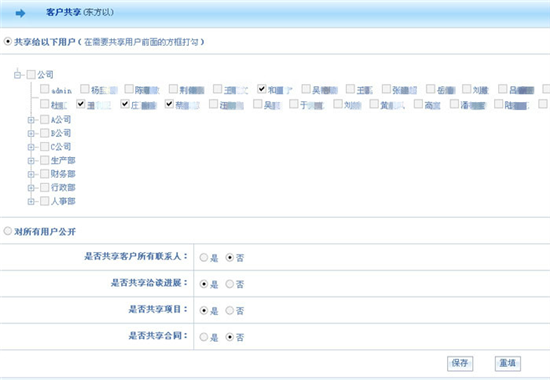Check the user checkbox starting with 张
This screenshot has height=380, width=550.
(386, 89)
